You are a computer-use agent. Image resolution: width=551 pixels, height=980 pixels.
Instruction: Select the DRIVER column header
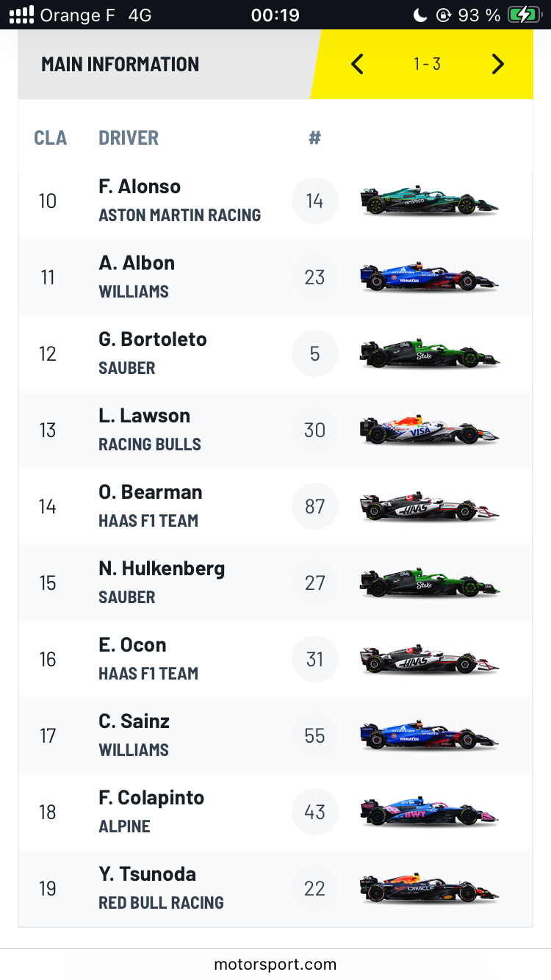tap(129, 138)
